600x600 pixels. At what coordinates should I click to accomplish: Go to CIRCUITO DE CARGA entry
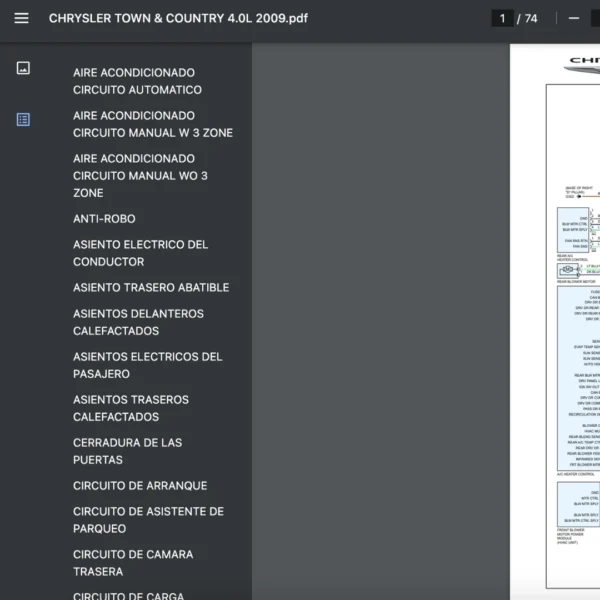(129, 595)
